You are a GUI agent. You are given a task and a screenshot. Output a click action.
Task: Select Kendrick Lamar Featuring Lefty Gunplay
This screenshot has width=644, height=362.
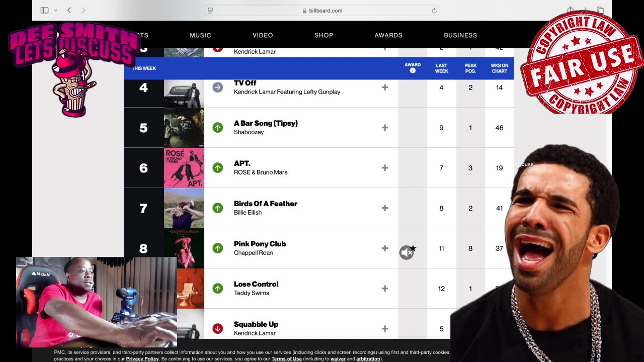click(x=287, y=92)
